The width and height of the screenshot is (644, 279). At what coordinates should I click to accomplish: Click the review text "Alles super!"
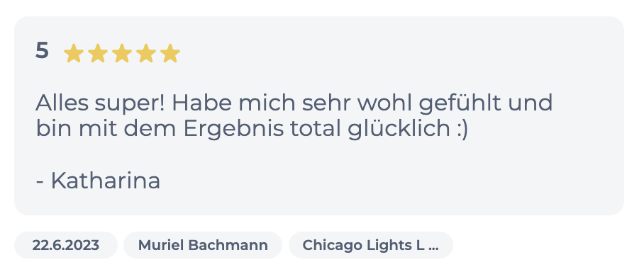click(100, 103)
